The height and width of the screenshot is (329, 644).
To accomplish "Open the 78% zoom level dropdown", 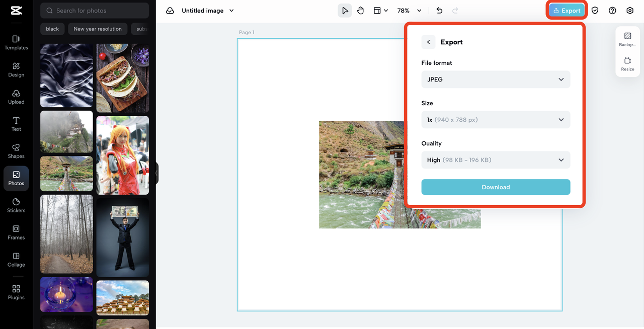I will [x=409, y=11].
